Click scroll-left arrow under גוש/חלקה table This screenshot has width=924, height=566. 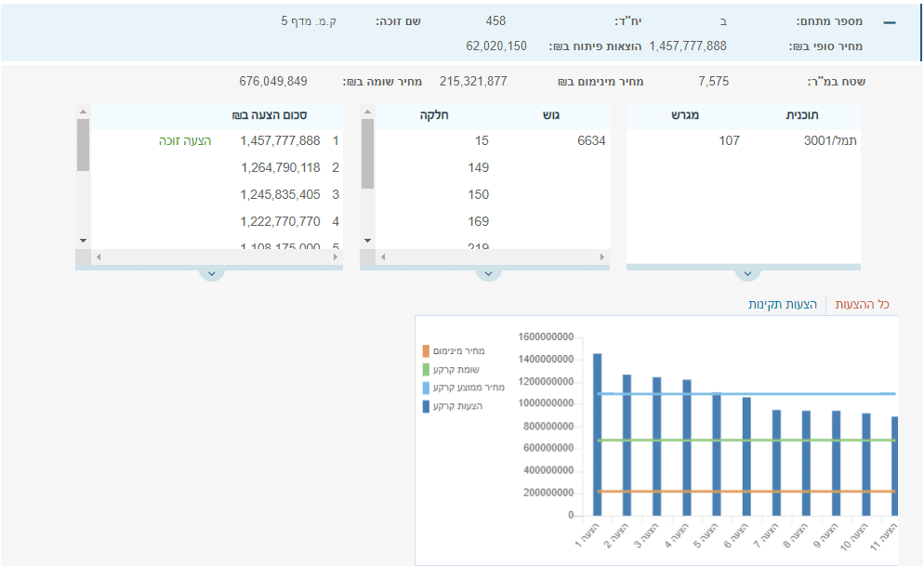[x=380, y=257]
